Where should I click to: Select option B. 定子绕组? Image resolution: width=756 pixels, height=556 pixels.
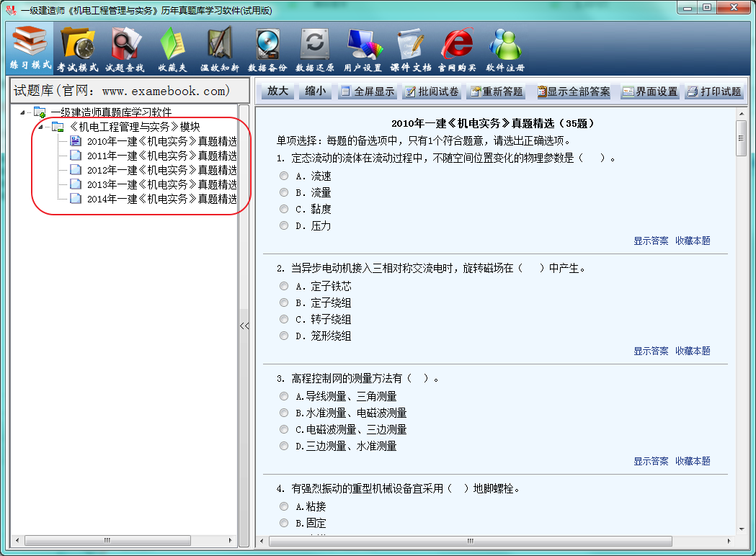[x=284, y=302]
